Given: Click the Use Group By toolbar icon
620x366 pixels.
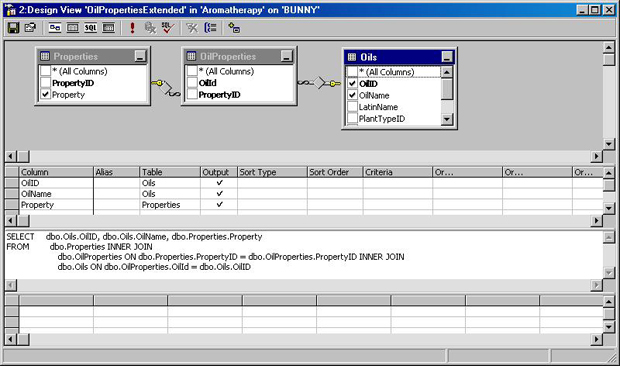Looking at the screenshot, I should (x=210, y=28).
